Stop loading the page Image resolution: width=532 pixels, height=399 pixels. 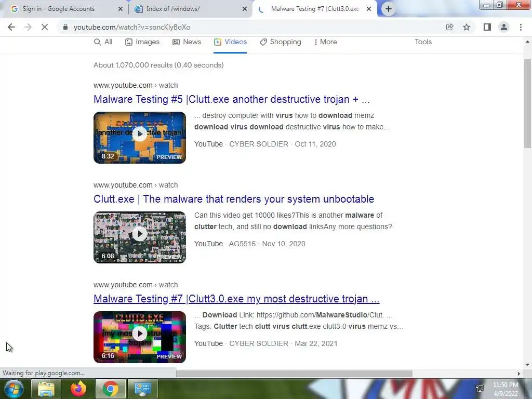coord(45,27)
